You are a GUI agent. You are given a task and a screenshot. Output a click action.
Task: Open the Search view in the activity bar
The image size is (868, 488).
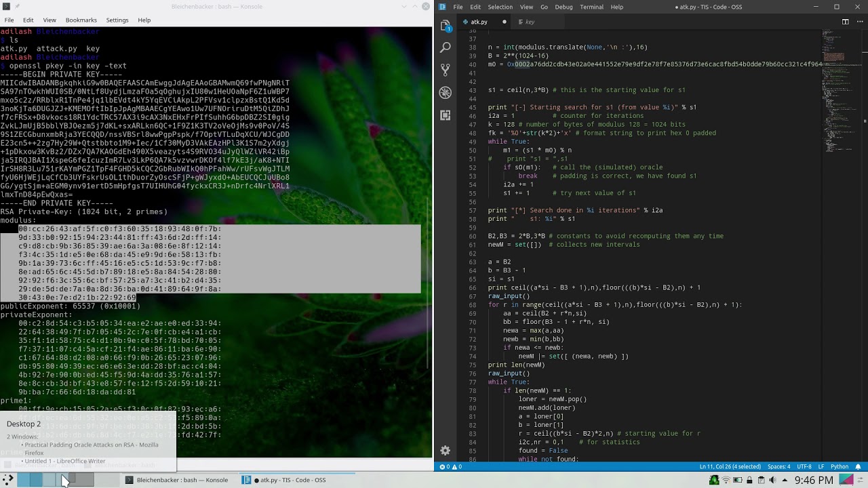point(446,47)
